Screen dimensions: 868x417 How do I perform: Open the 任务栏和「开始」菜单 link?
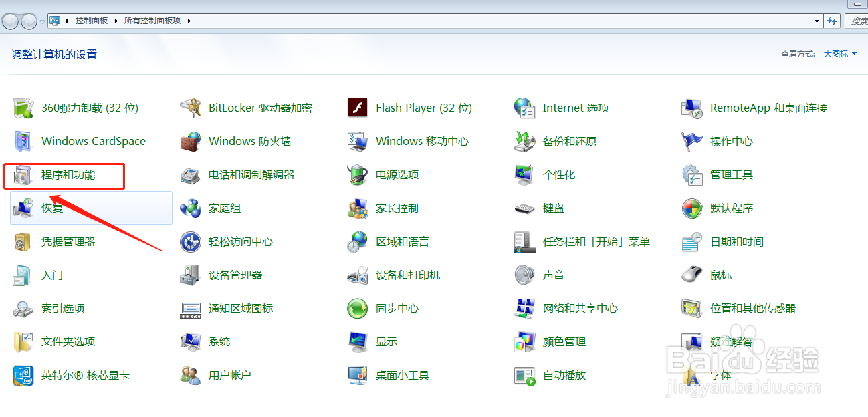(x=596, y=241)
